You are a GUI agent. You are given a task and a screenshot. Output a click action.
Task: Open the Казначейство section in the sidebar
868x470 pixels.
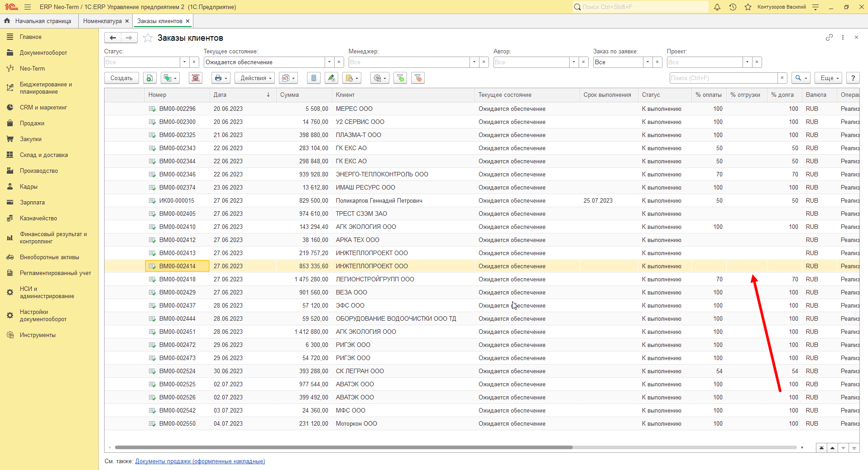coord(38,218)
